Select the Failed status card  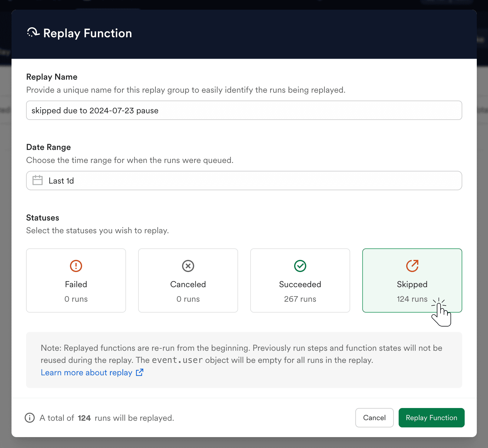click(76, 280)
